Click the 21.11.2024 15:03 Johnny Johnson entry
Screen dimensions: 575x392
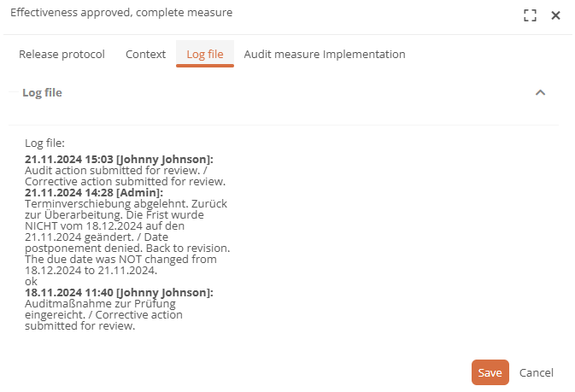pyautogui.click(x=119, y=159)
